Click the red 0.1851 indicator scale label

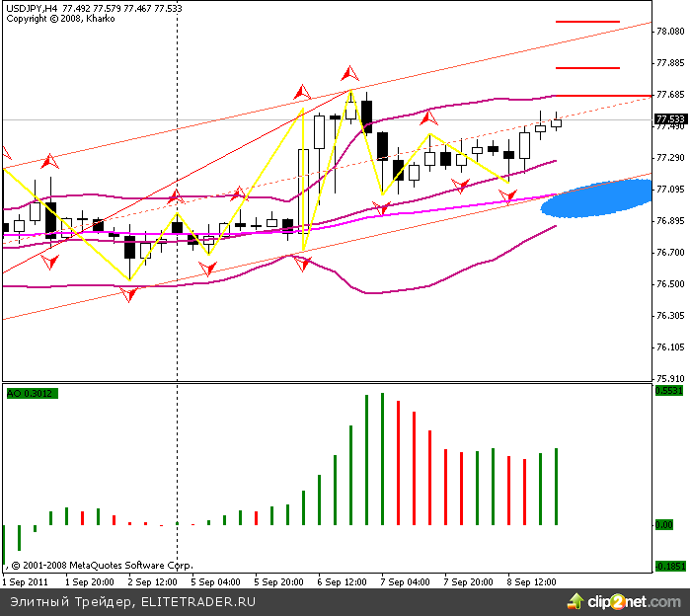(x=668, y=566)
